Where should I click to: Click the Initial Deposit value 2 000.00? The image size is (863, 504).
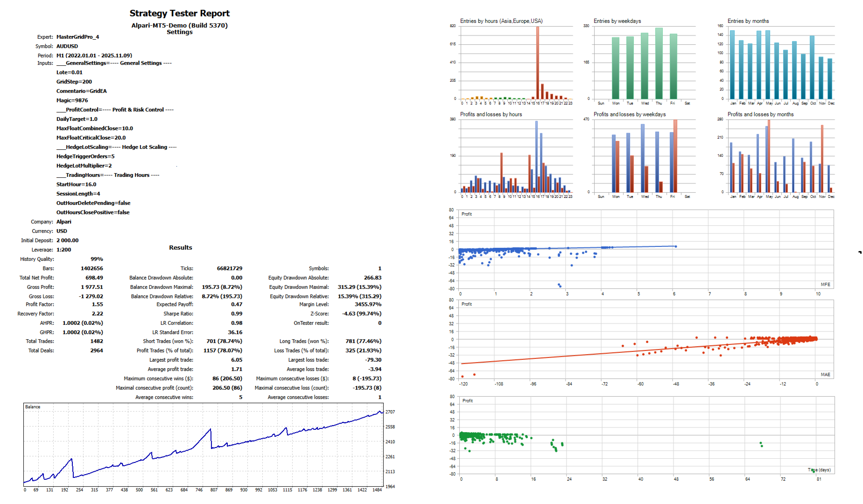point(68,240)
